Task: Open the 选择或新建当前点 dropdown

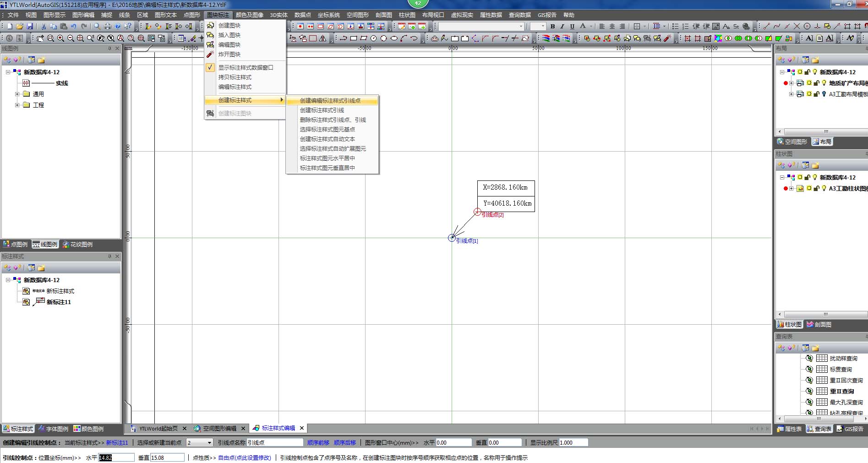Action: click(209, 443)
